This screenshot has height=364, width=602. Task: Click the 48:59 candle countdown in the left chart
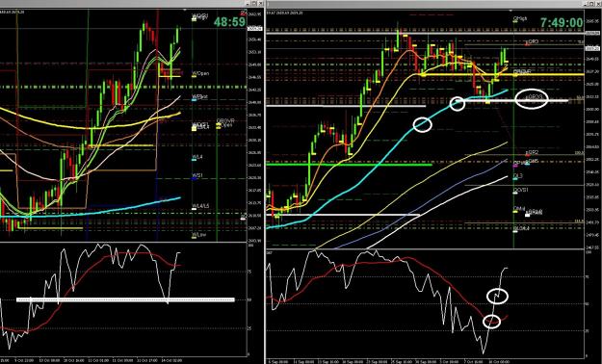pyautogui.click(x=229, y=22)
